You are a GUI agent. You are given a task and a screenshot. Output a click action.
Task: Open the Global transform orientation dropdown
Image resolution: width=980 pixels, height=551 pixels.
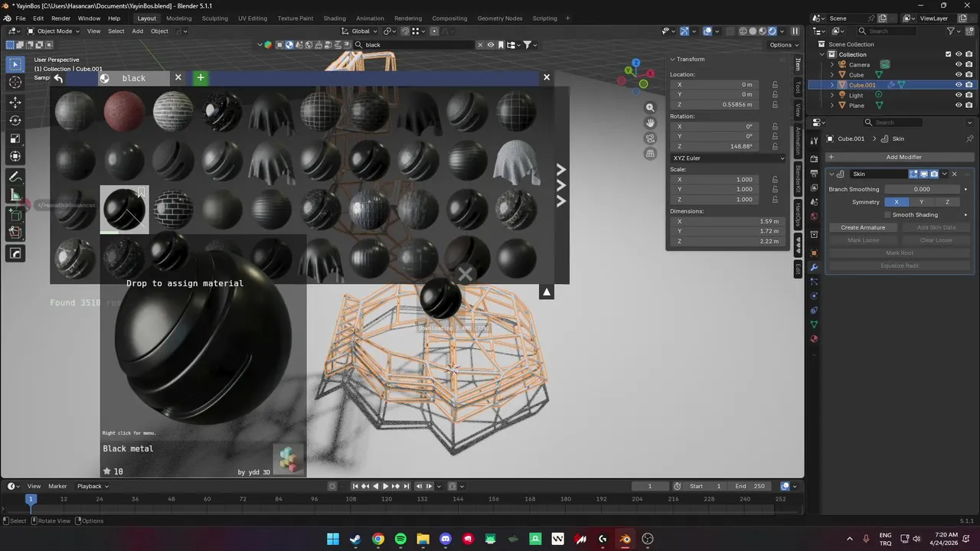360,31
